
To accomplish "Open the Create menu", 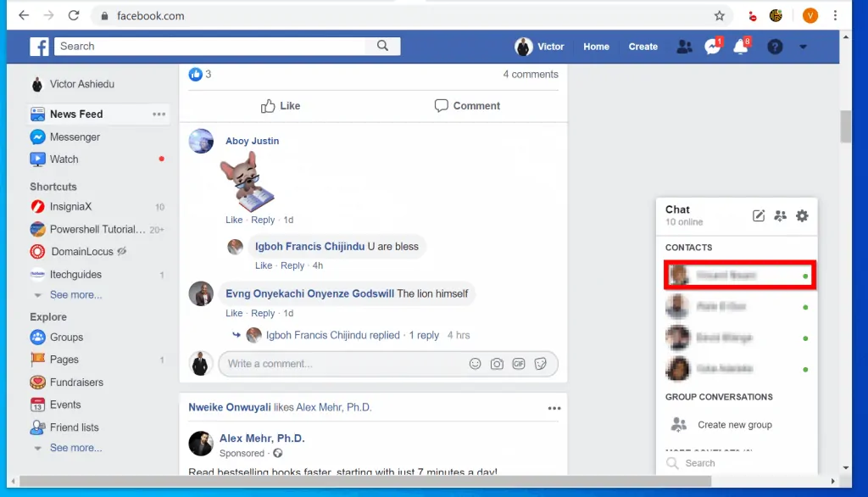I will (x=643, y=47).
